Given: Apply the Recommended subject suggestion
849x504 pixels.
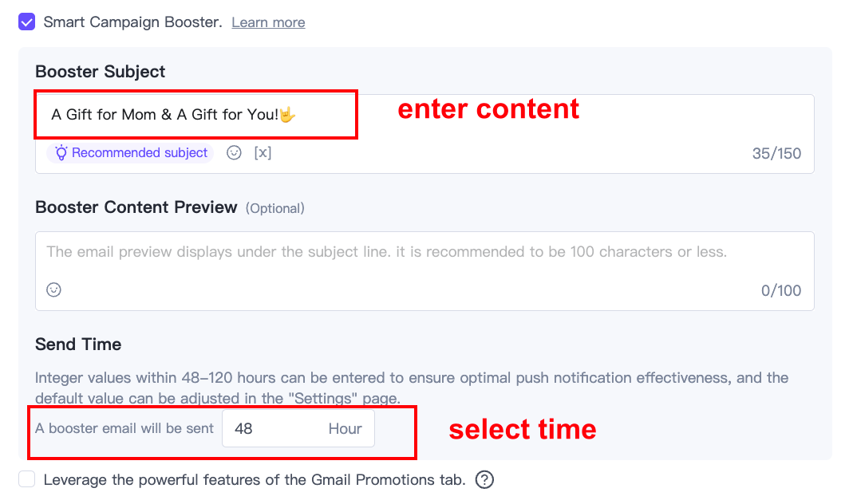Looking at the screenshot, I should tap(131, 153).
